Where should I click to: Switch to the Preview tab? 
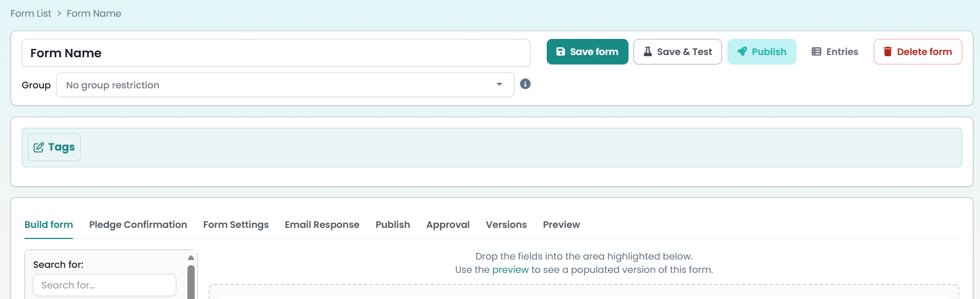pyautogui.click(x=561, y=225)
